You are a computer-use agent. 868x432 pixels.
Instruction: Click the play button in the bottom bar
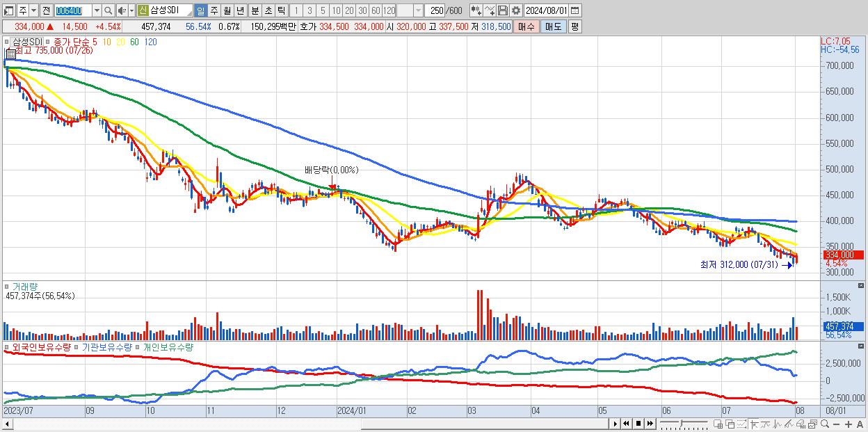click(x=616, y=424)
